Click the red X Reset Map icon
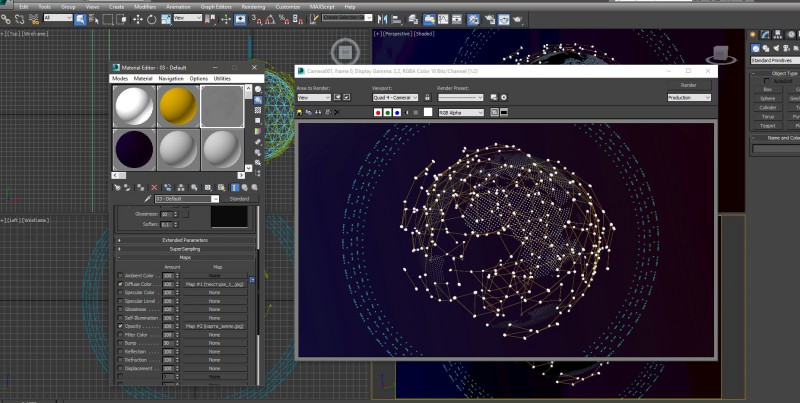Screen dimensions: 800x403 [154, 188]
